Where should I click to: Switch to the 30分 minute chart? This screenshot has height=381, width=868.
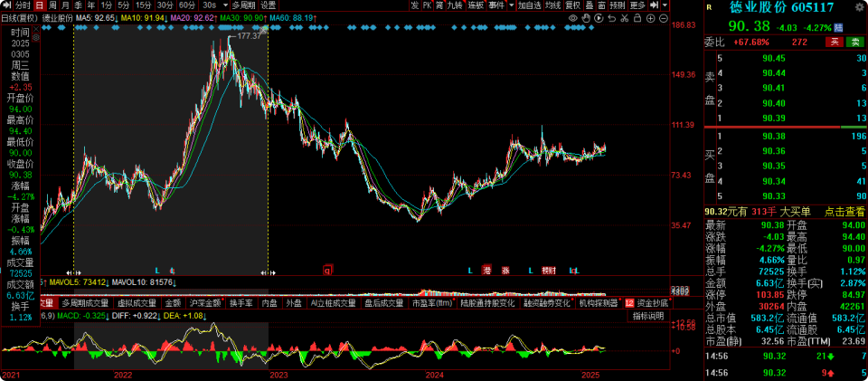[165, 5]
